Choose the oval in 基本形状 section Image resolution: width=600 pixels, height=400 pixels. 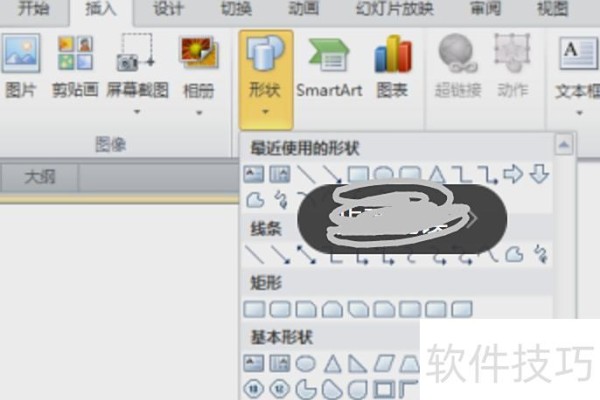tap(306, 363)
